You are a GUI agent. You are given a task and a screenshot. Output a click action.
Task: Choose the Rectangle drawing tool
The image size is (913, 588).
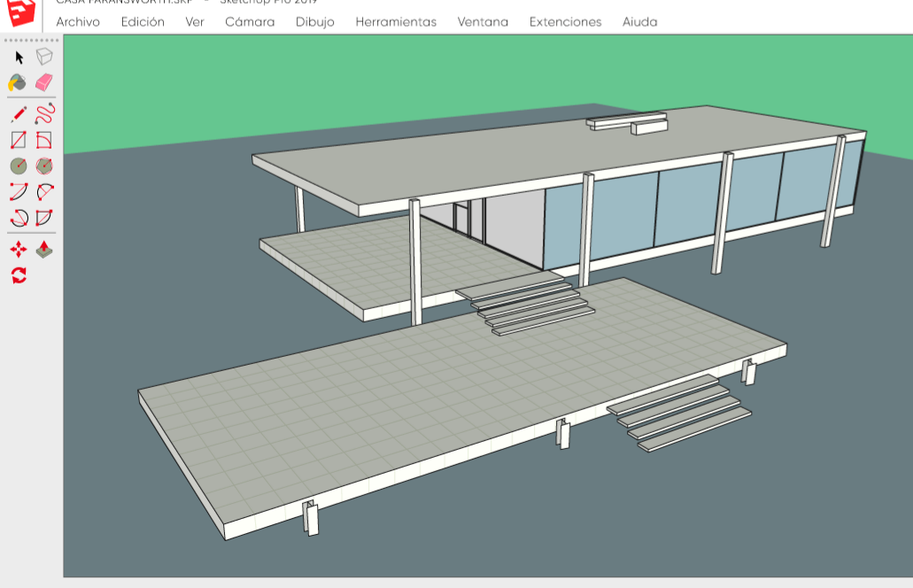pos(19,140)
